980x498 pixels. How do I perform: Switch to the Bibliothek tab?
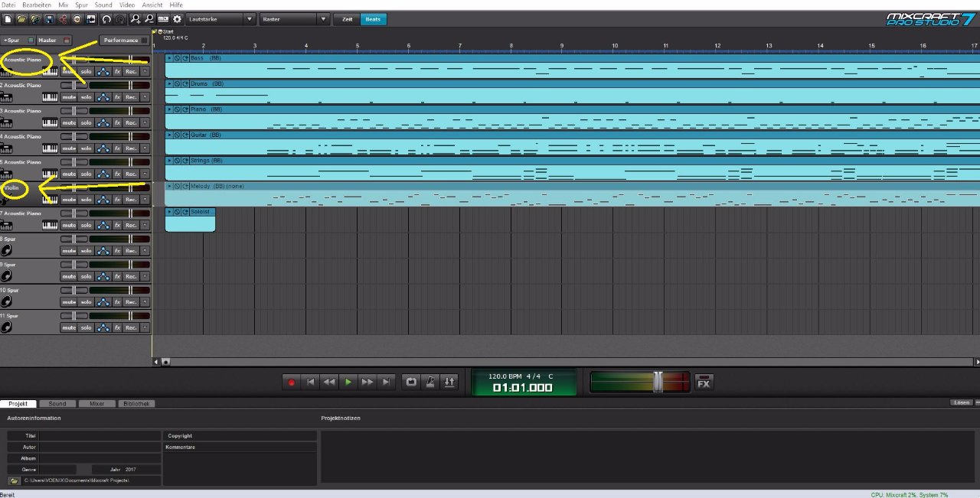pos(136,403)
